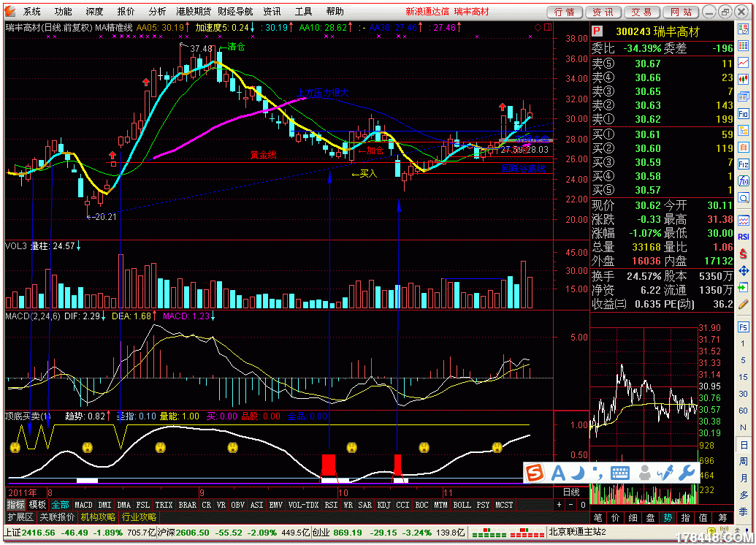Open the intraday line chart icon in the sidebar
This screenshot has width=756, height=545.
pos(743,63)
